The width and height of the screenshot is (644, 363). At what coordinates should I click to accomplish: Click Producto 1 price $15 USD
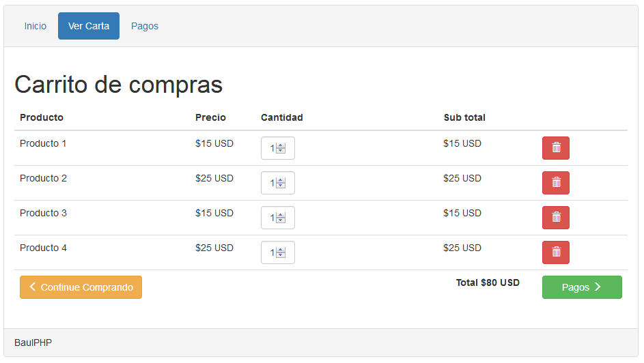pyautogui.click(x=214, y=143)
